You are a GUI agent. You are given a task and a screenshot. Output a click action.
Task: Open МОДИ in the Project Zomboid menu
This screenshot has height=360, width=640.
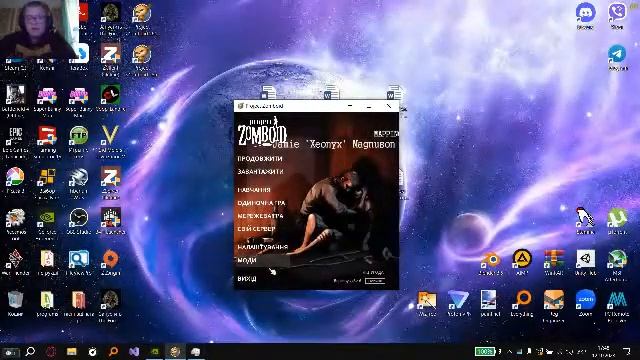(x=247, y=260)
